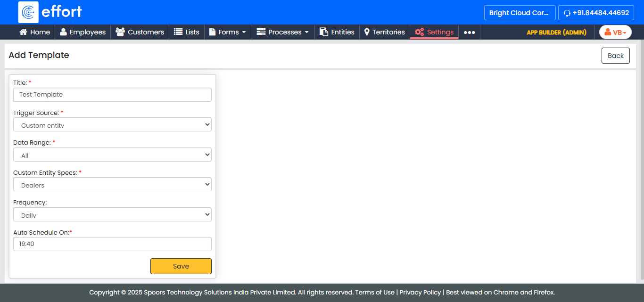Click the Entities icon in navbar
The width and height of the screenshot is (644, 302).
pos(324,32)
